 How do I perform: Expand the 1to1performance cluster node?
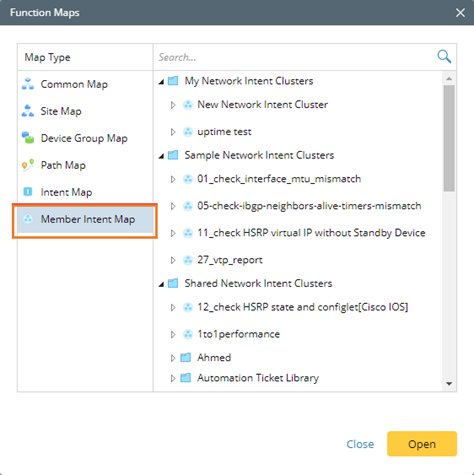[173, 334]
